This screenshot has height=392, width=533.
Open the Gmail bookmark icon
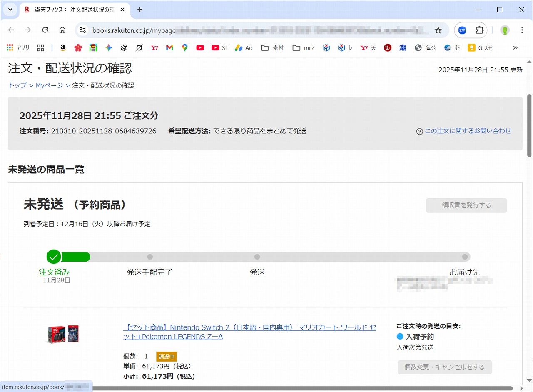tap(169, 48)
